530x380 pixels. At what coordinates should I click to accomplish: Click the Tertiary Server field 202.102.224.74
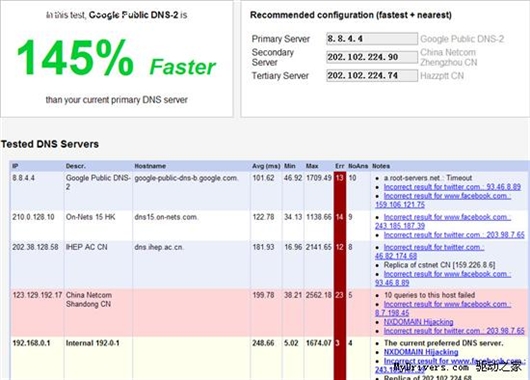pyautogui.click(x=372, y=75)
